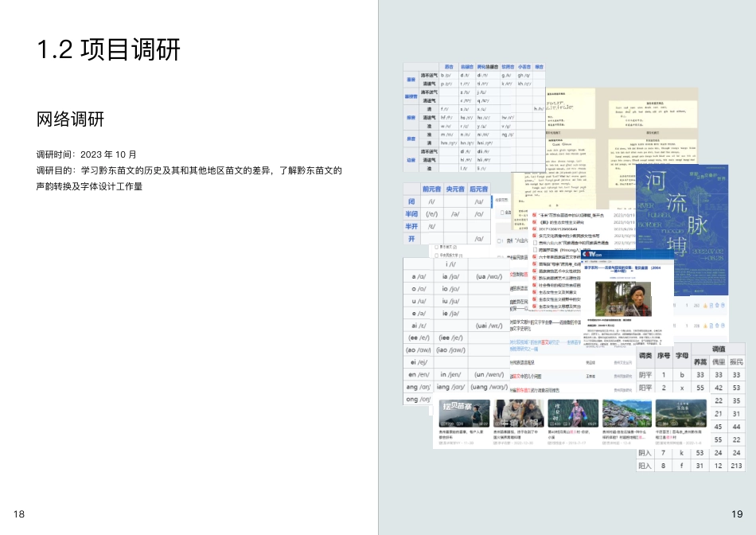
Task: Select the 全选 select-all checkbox
Action: (x=503, y=213)
